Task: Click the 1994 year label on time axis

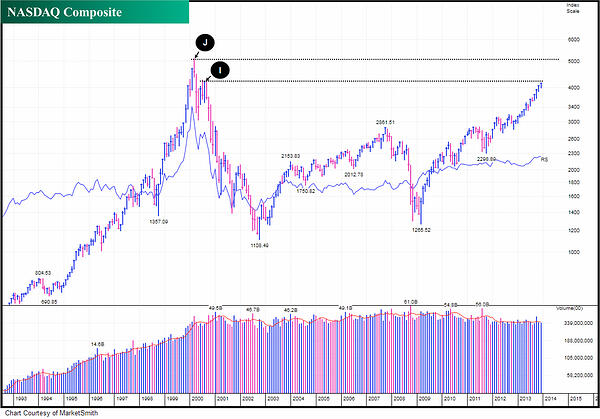Action: pos(46,399)
